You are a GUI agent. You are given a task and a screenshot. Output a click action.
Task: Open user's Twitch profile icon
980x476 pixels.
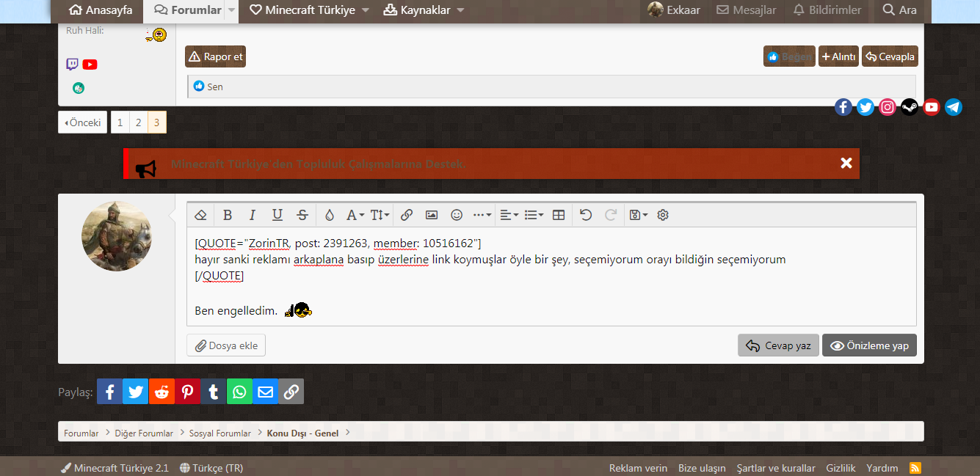pos(72,65)
